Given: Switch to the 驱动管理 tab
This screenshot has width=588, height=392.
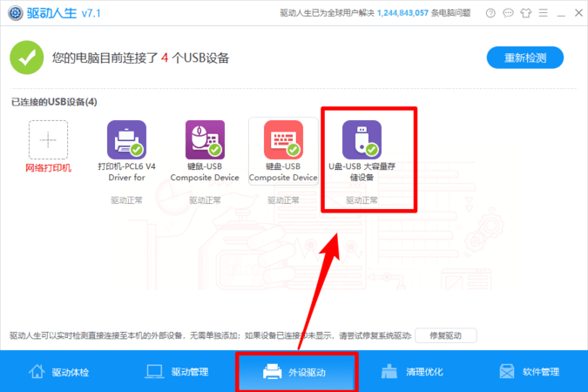Looking at the screenshot, I should (177, 372).
